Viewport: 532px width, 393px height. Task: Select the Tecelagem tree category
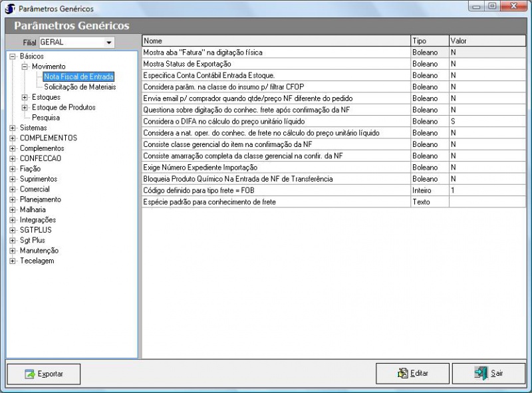(x=37, y=261)
